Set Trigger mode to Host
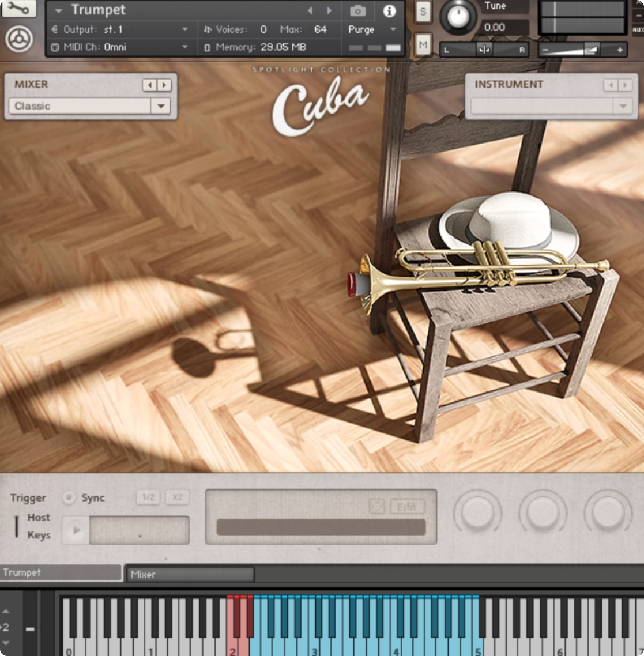Screen dimensions: 644x656 click(x=39, y=518)
